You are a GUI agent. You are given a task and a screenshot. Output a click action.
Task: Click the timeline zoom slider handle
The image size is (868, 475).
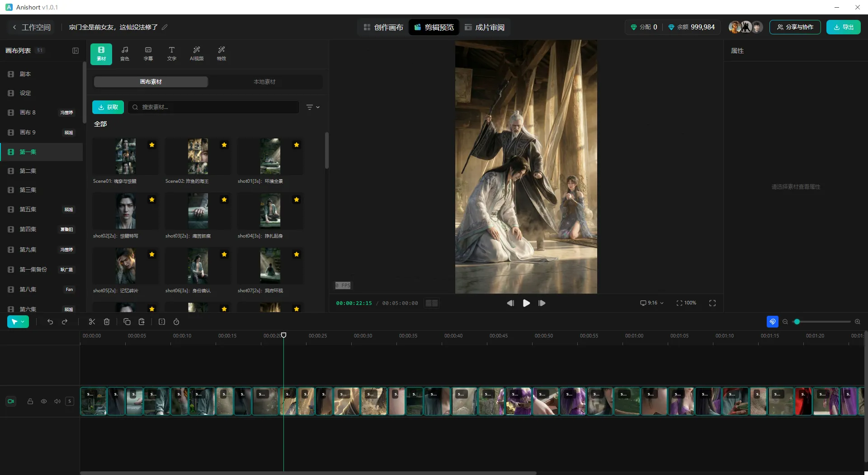pyautogui.click(x=797, y=322)
